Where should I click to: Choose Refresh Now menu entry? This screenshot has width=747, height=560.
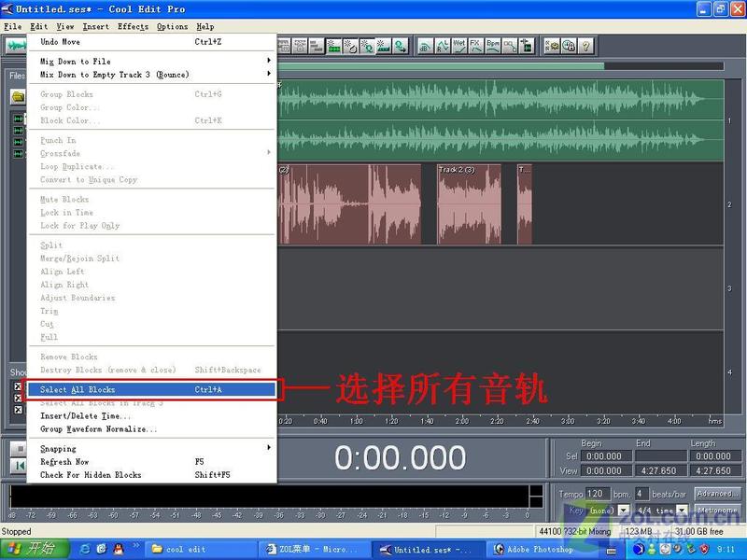[151, 461]
